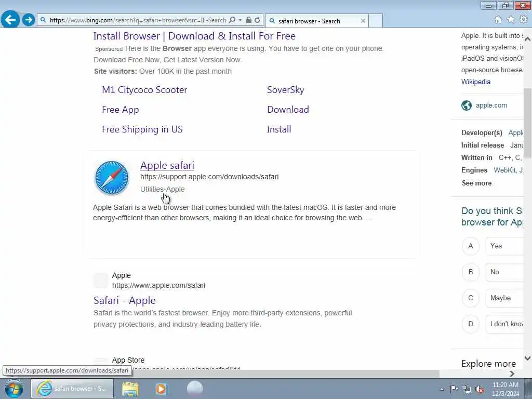532x399 pixels.
Task: Choose the 'I don't know' poll answer
Action: (x=504, y=324)
